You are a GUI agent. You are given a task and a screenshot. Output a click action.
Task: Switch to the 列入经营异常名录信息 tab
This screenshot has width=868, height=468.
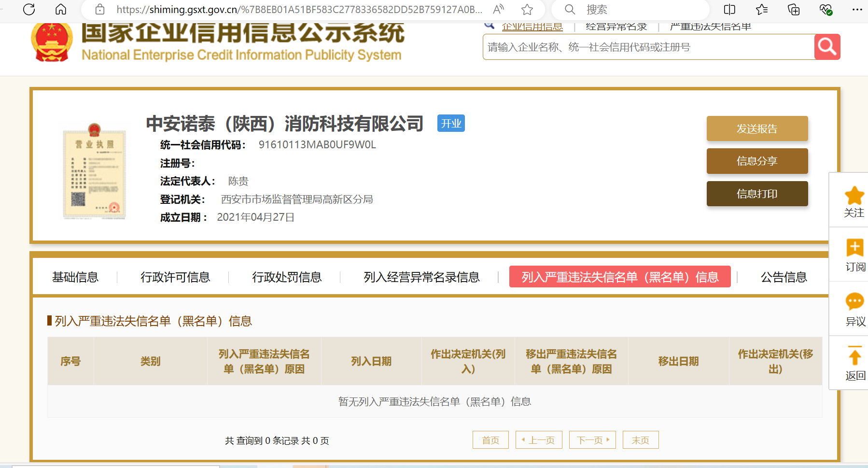tap(421, 277)
